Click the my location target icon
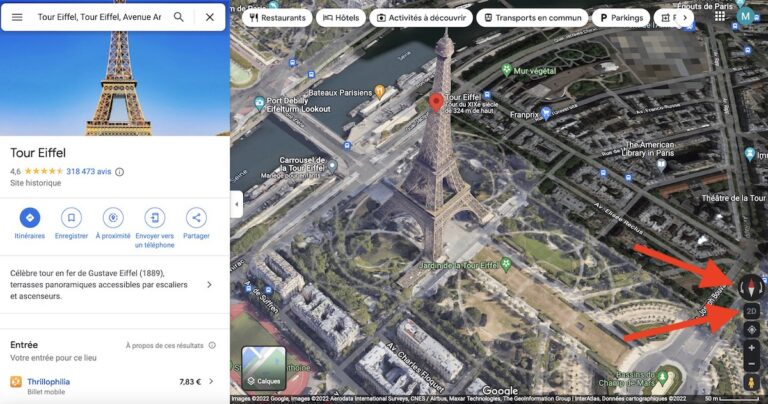768x404 pixels. pos(751,330)
